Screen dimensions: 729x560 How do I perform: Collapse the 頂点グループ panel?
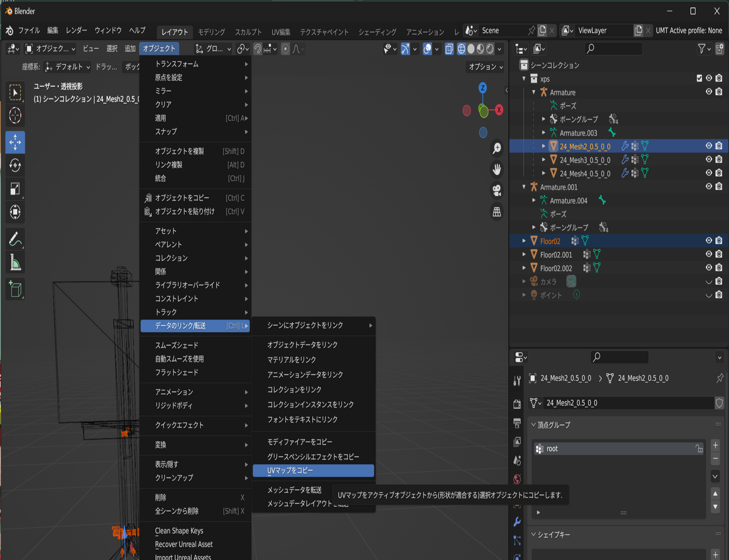pos(554,425)
